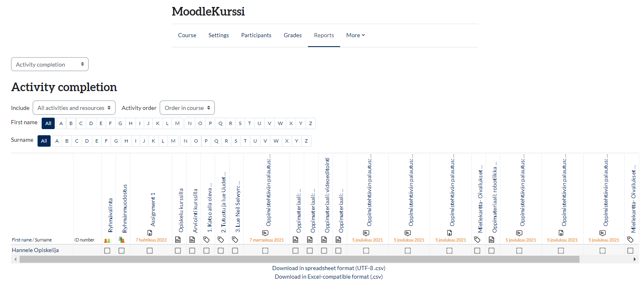Click the Assignment 1 activity icon

[150, 233]
